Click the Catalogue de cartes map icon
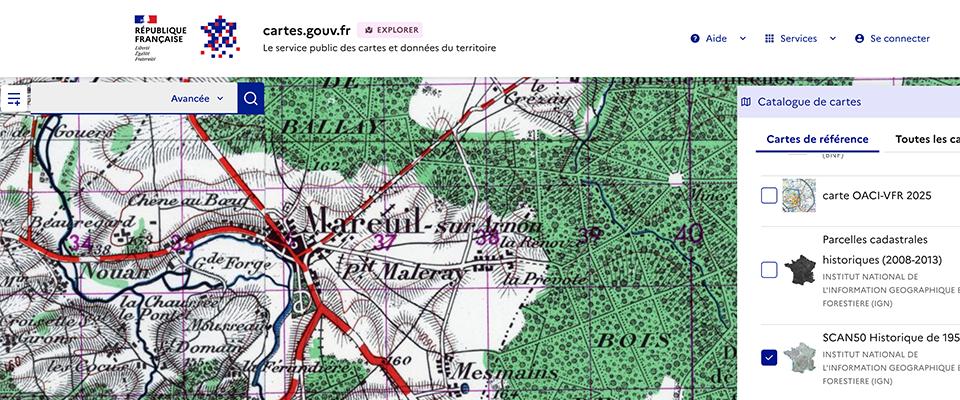This screenshot has height=400, width=960. [746, 102]
